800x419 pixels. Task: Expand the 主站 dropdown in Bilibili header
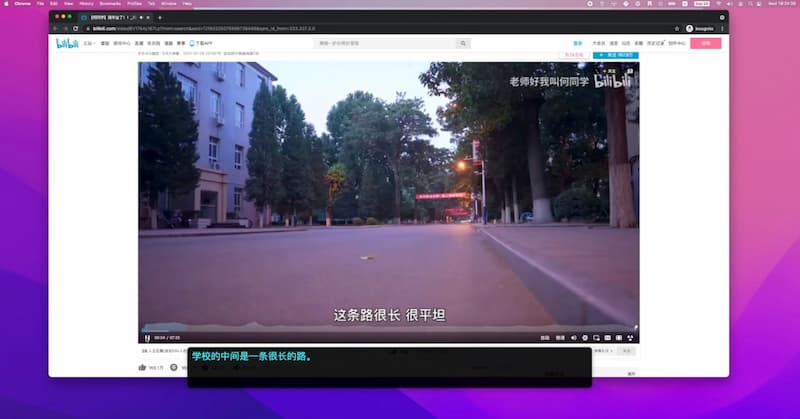pyautogui.click(x=89, y=43)
